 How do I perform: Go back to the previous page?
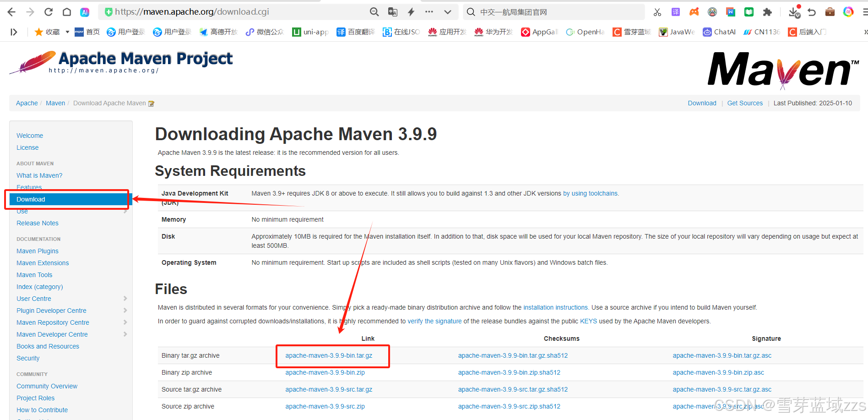click(x=12, y=12)
